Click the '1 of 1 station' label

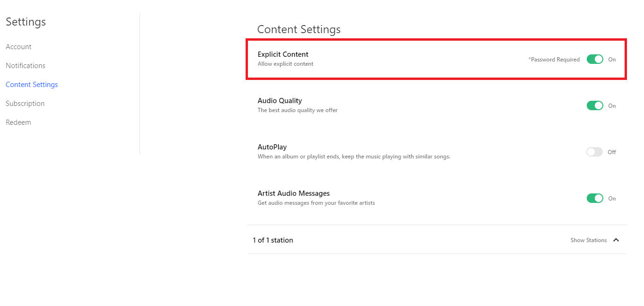273,240
